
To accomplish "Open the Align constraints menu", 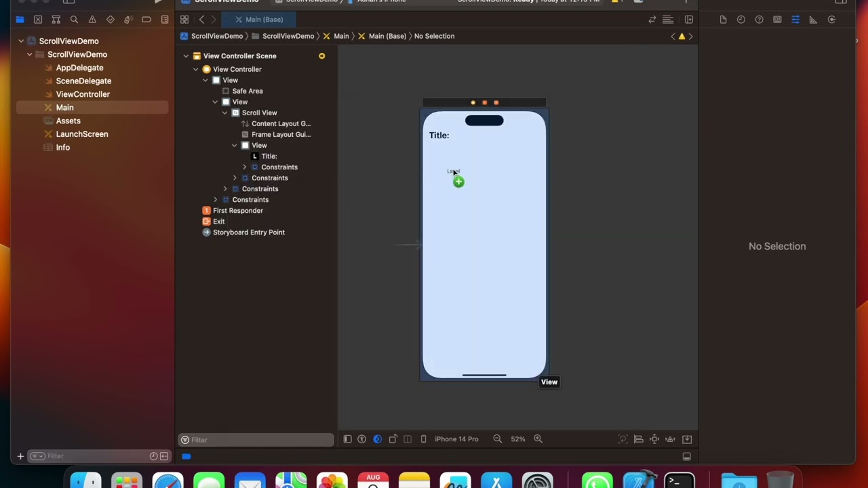I will click(639, 439).
